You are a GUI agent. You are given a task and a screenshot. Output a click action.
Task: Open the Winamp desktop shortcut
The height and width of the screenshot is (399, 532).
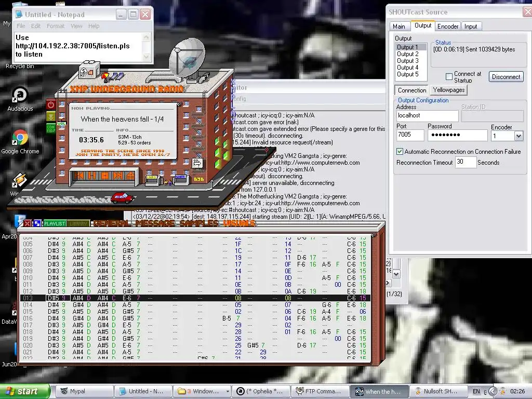pos(19,183)
